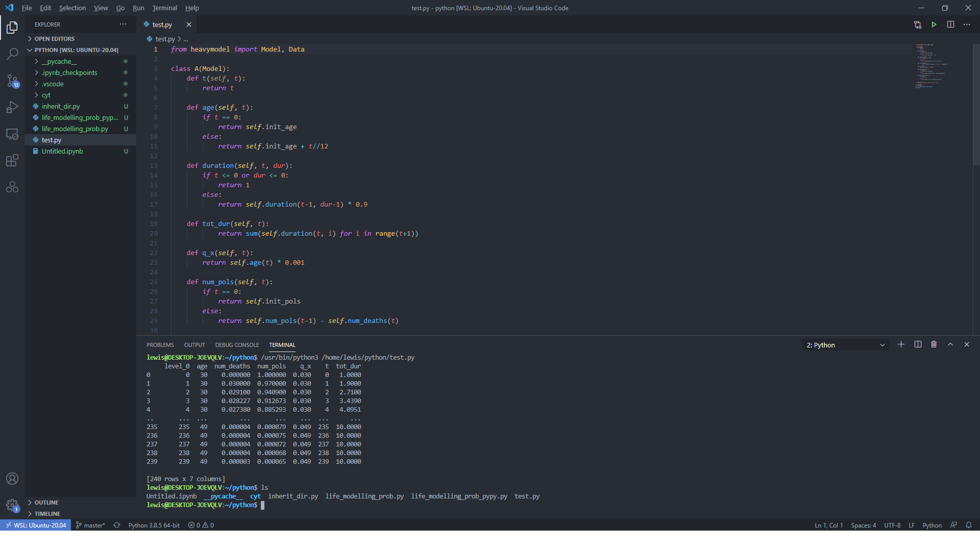Select Python 3.8.5 64-bit interpreter status
Viewport: 980px width, 551px height.
click(154, 525)
